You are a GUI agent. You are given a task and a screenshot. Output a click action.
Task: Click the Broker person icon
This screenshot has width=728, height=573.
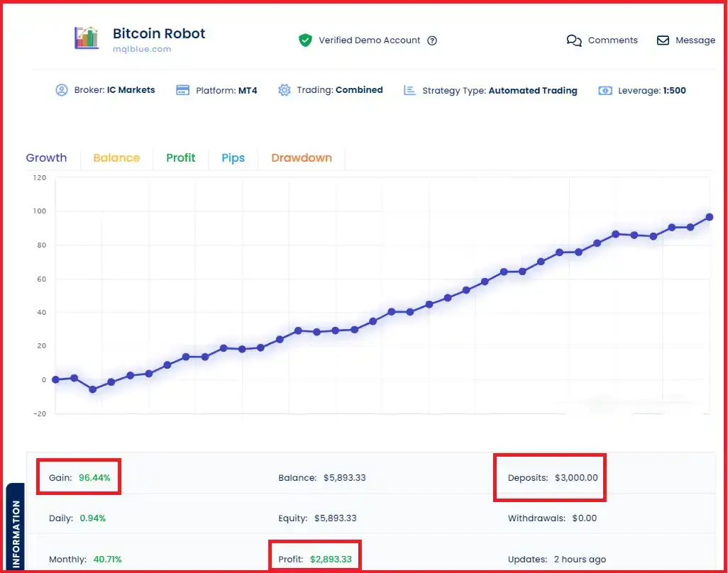click(62, 90)
